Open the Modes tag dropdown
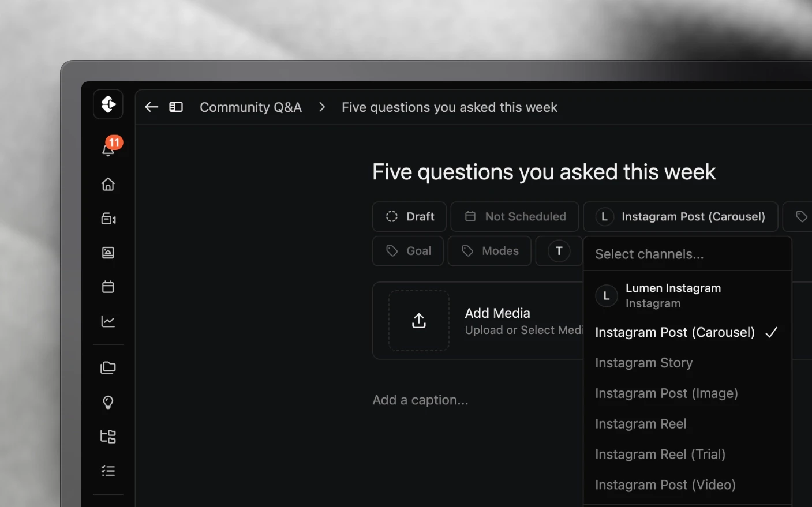The height and width of the screenshot is (507, 812). pyautogui.click(x=489, y=251)
